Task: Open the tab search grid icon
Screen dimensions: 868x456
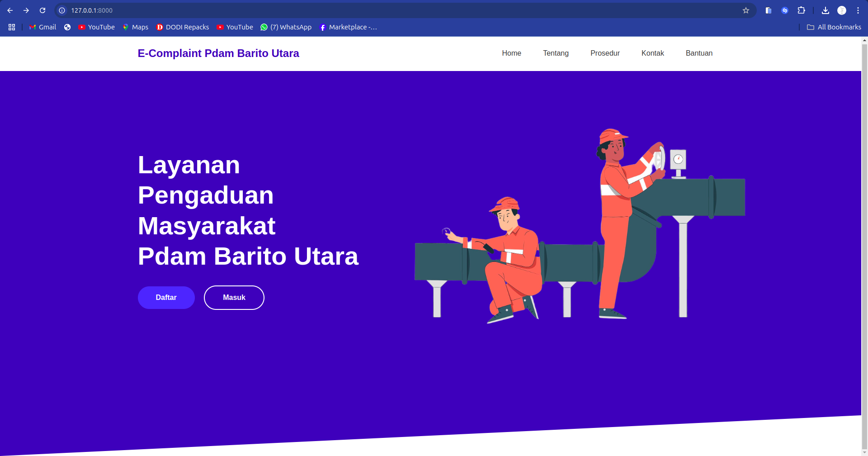Action: (12, 27)
